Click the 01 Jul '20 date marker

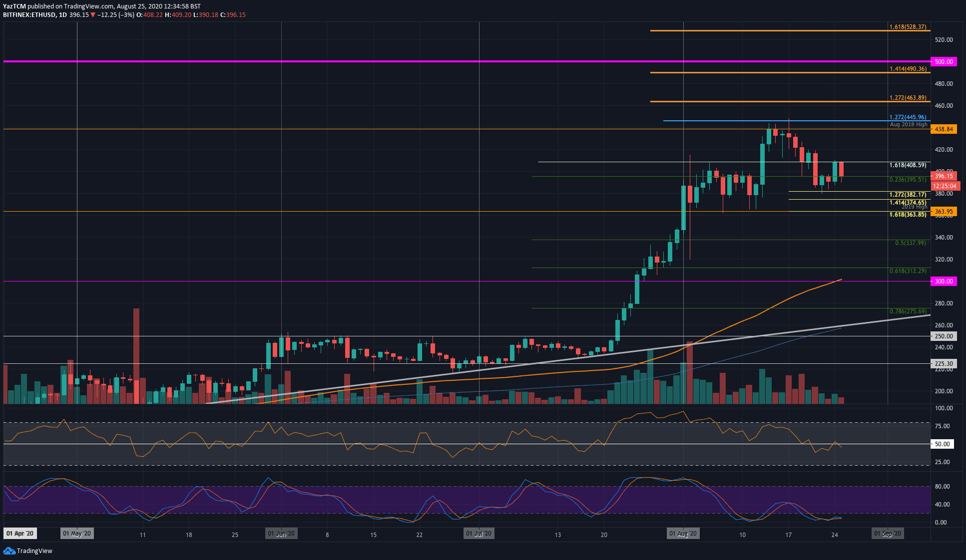(479, 534)
